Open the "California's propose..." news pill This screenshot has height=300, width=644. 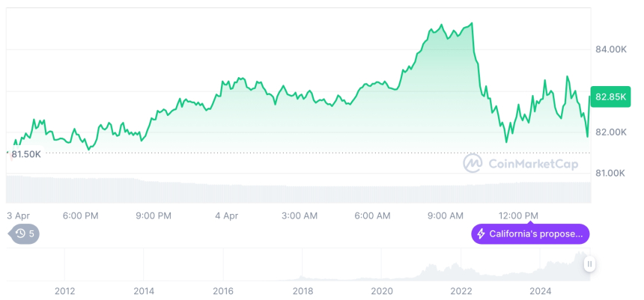[530, 234]
